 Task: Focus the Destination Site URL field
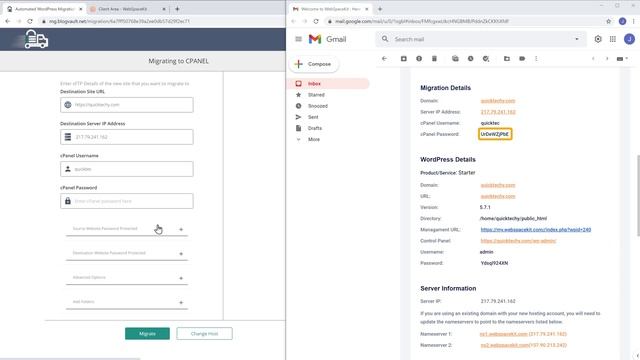(127, 105)
